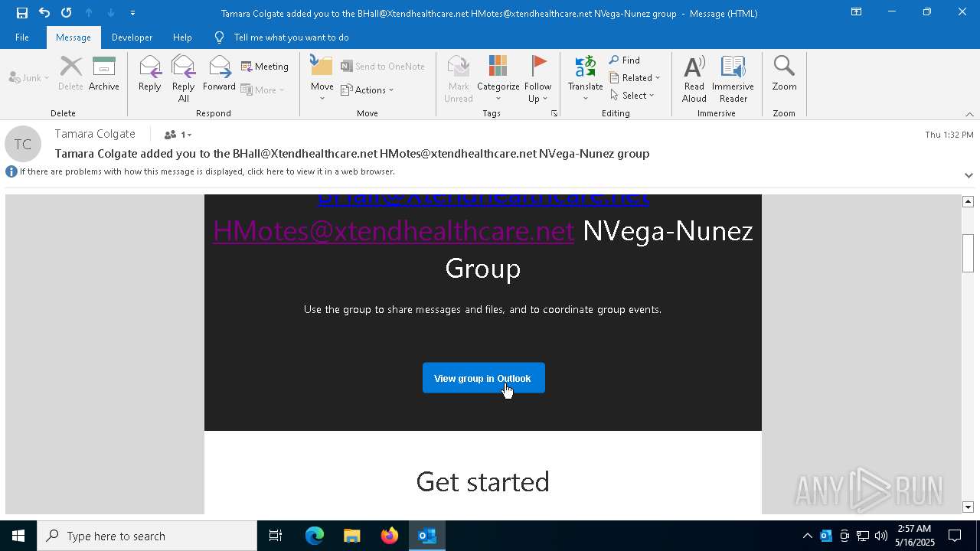
Task: Show hidden system tray icons
Action: 807,536
